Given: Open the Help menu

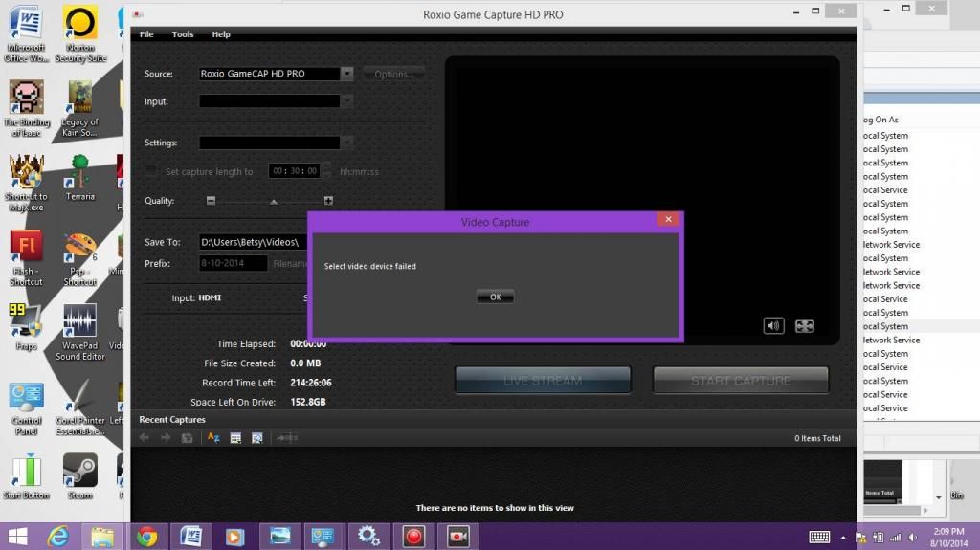Looking at the screenshot, I should pos(221,34).
